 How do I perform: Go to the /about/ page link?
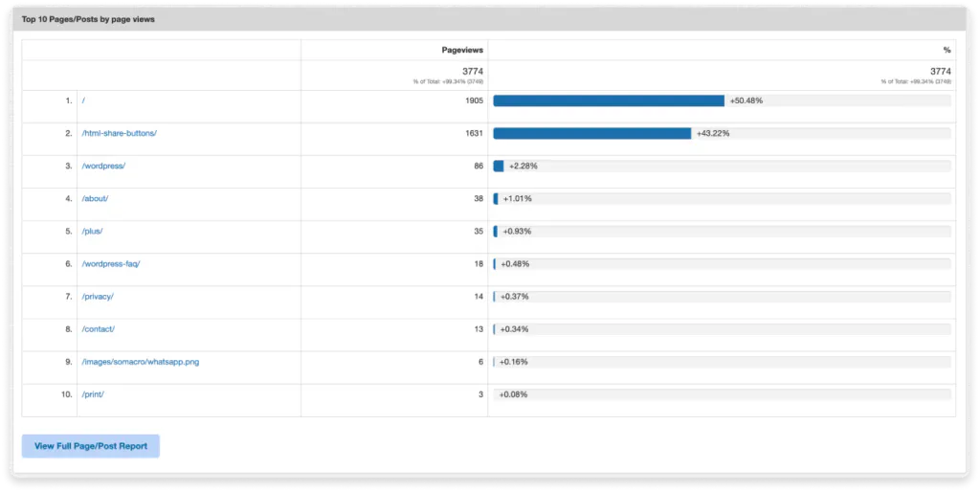(95, 198)
